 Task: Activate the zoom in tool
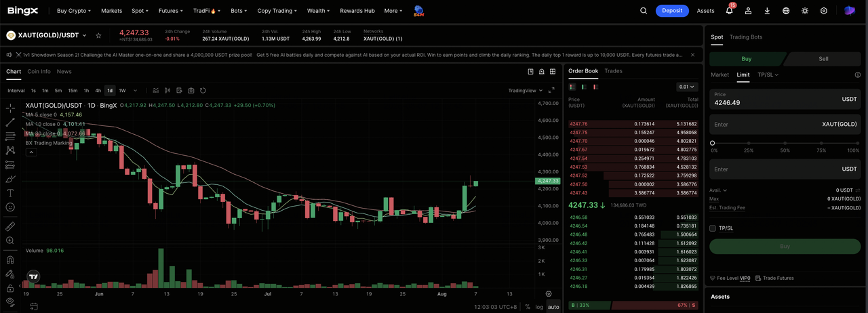pos(10,241)
